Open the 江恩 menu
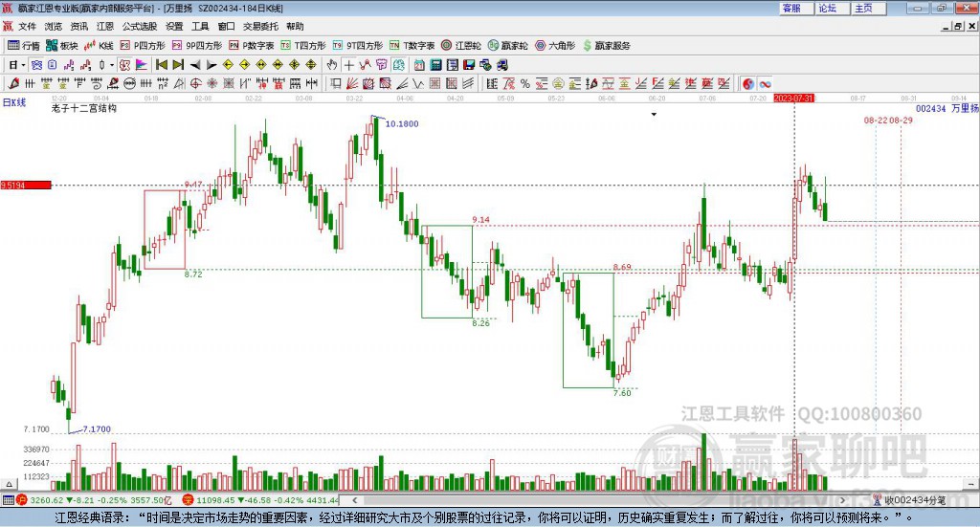Viewport: 980px width, 527px height. point(105,26)
